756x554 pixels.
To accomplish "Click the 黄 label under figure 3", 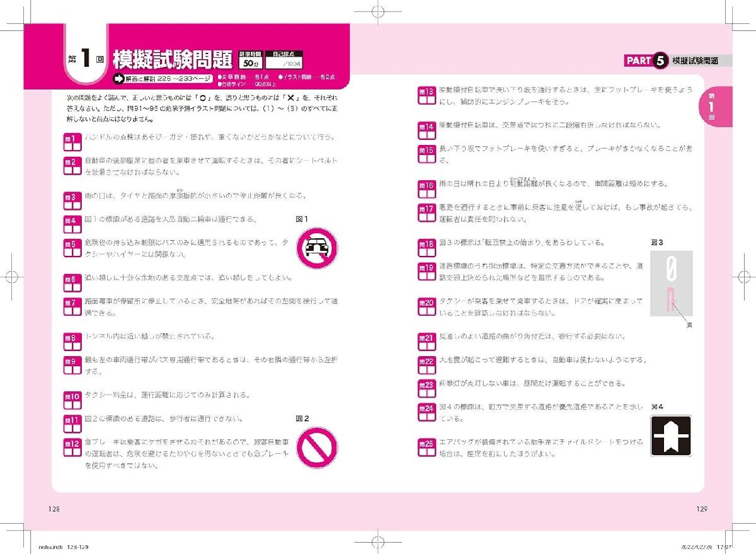I will coord(690,326).
